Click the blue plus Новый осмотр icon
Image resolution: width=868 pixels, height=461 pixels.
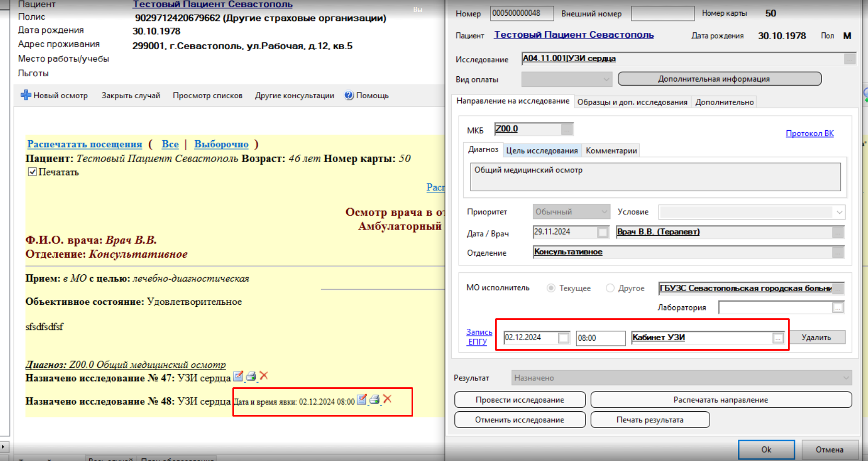tap(26, 95)
